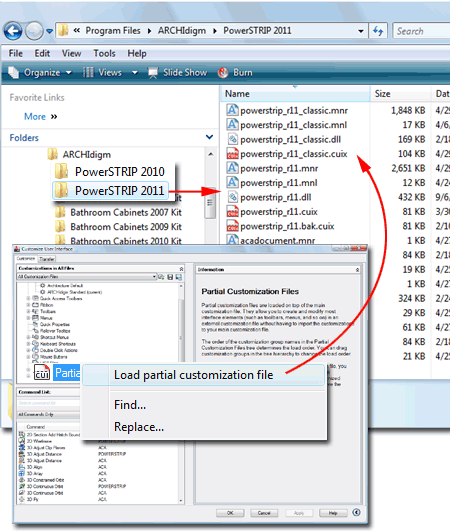The height and width of the screenshot is (531, 450).
Task: Sort files by the Size column header
Action: pyautogui.click(x=400, y=94)
